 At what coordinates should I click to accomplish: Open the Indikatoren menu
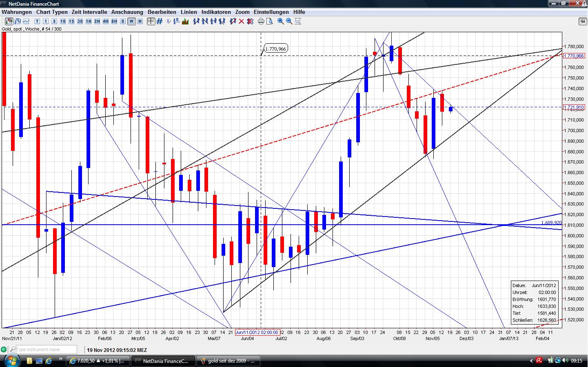click(x=216, y=12)
